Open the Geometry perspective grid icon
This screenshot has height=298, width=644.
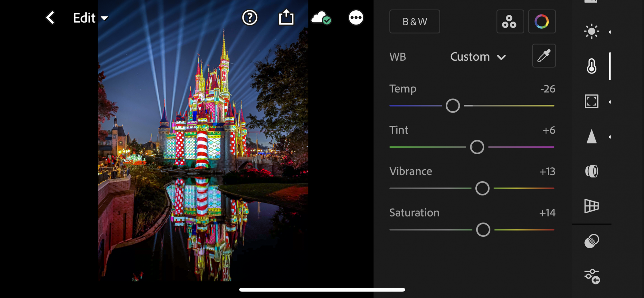592,206
